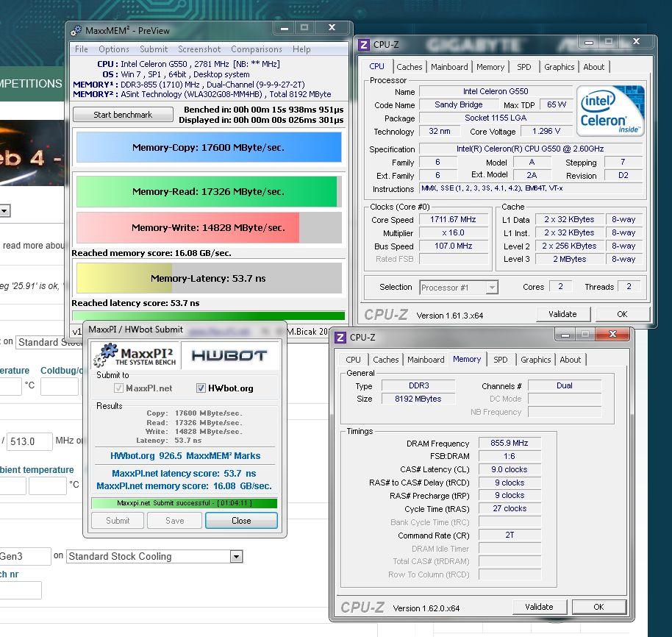
Task: Click the DRAM Frequency 855.9 MHz value
Action: coord(510,443)
